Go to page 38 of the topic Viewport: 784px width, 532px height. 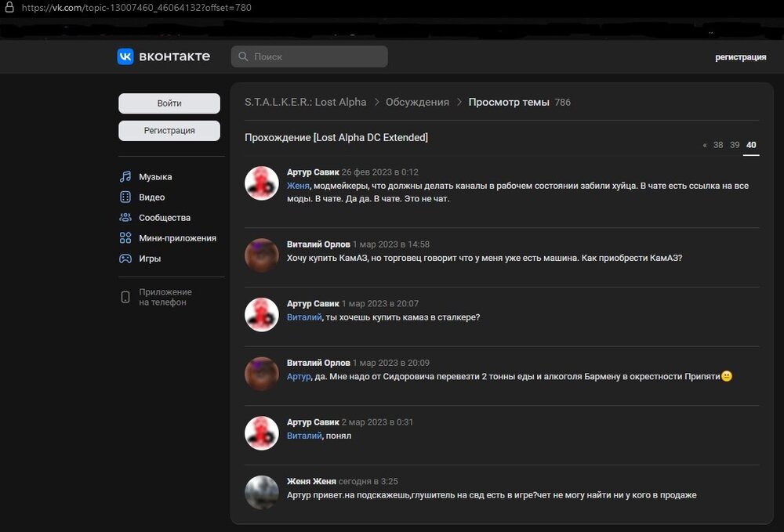click(x=718, y=145)
